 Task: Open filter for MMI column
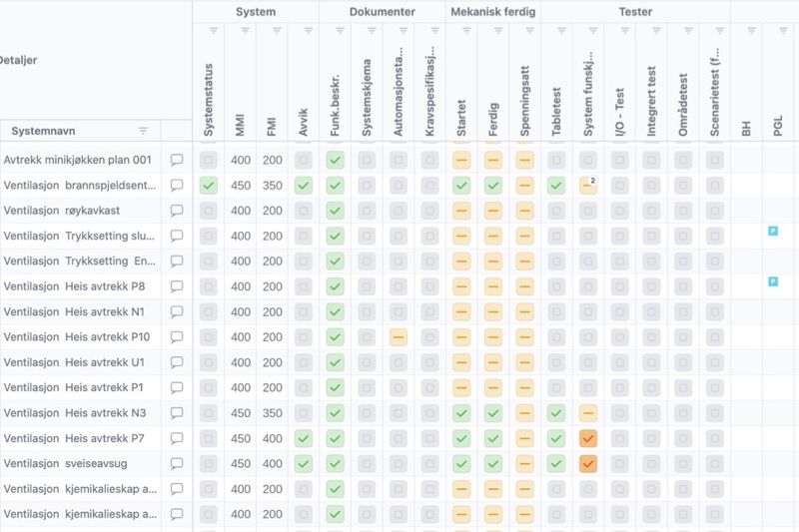pyautogui.click(x=245, y=31)
